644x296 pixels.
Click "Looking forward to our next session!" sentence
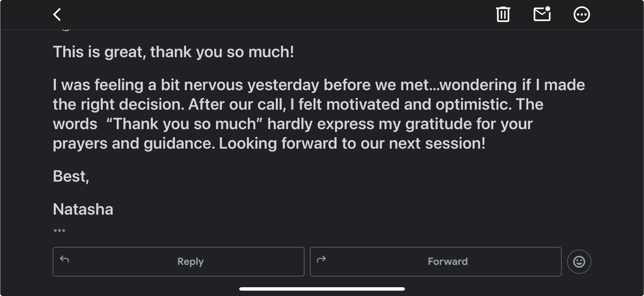[x=352, y=143]
